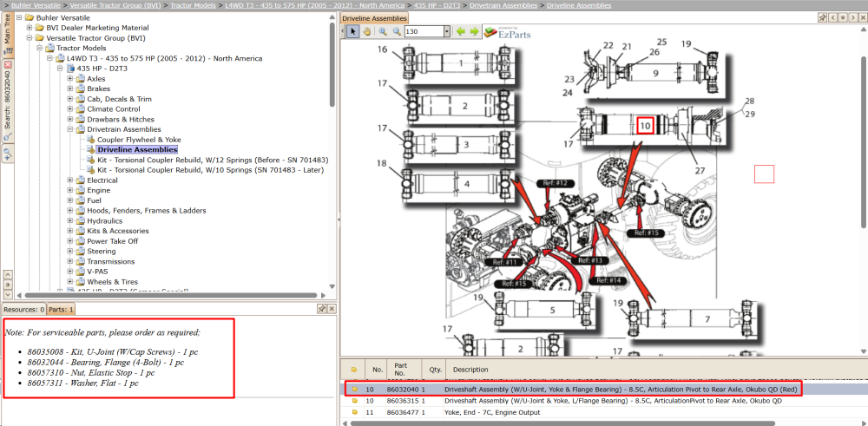Image resolution: width=868 pixels, height=426 pixels.
Task: Select the arrow pointer tool
Action: tap(354, 31)
